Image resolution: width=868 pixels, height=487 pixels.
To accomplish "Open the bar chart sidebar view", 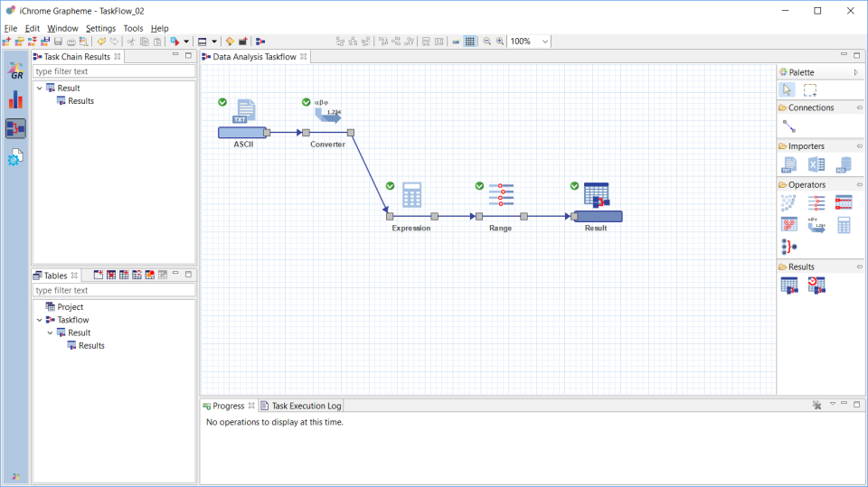I will (15, 100).
